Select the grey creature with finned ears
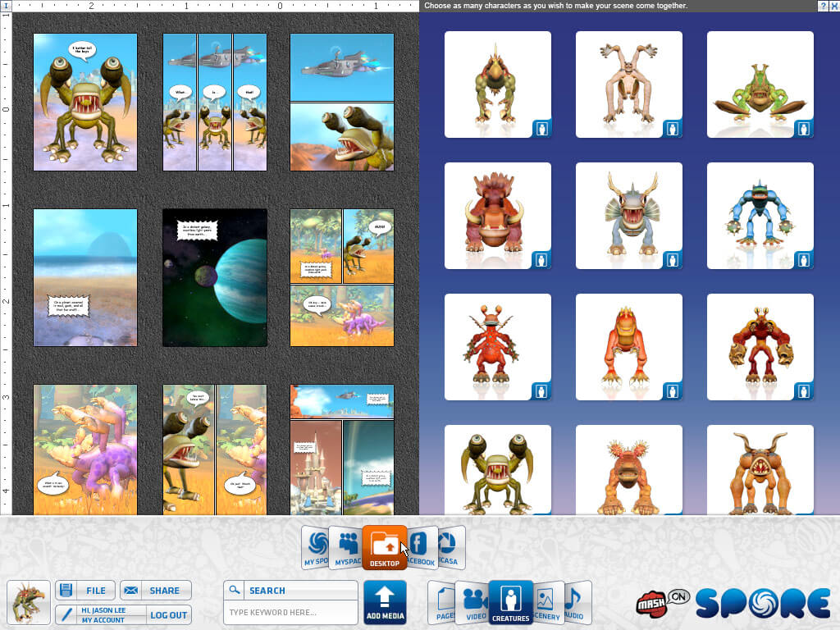Screen dimensions: 840x630 click(629, 216)
